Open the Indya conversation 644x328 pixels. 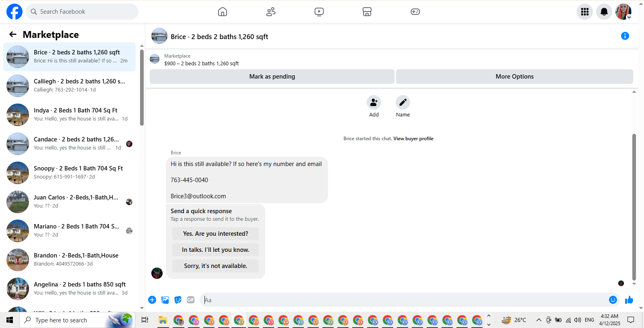(69, 115)
